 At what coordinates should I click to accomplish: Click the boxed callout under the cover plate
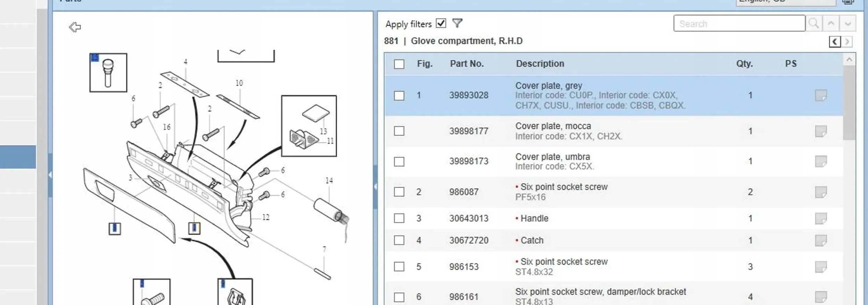115,229
